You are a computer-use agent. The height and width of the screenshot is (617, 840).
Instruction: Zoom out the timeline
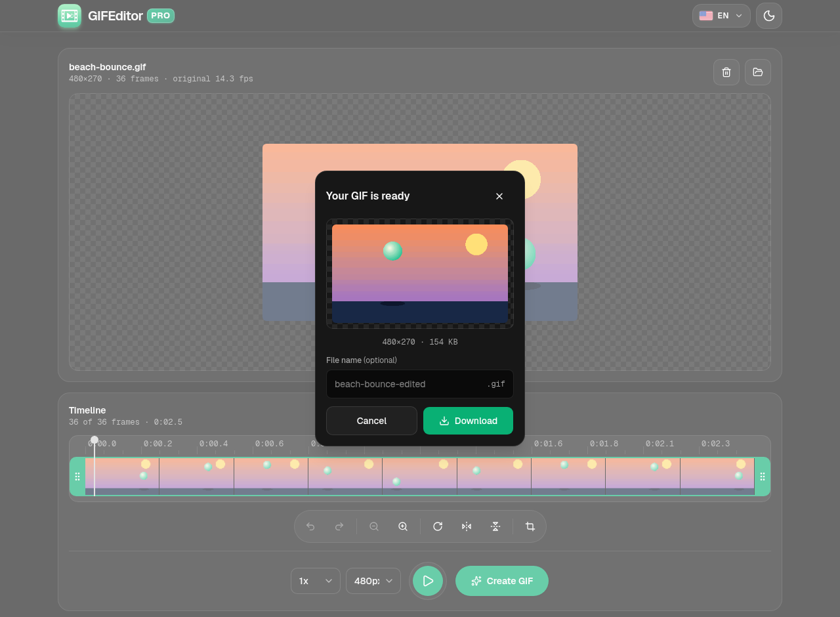coord(374,526)
